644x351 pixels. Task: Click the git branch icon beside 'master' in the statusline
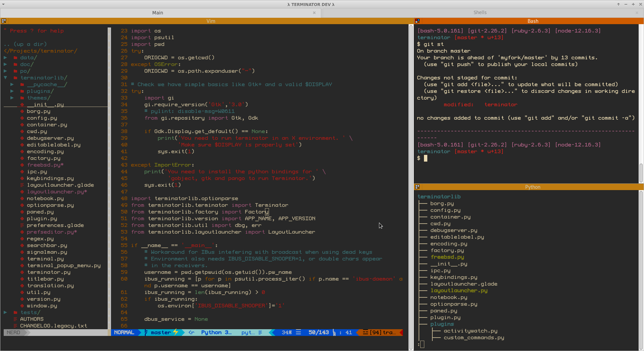tap(146, 333)
